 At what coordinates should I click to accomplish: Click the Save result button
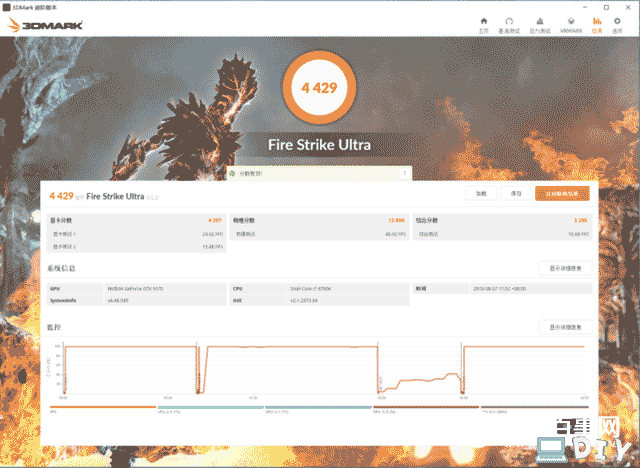tap(516, 193)
